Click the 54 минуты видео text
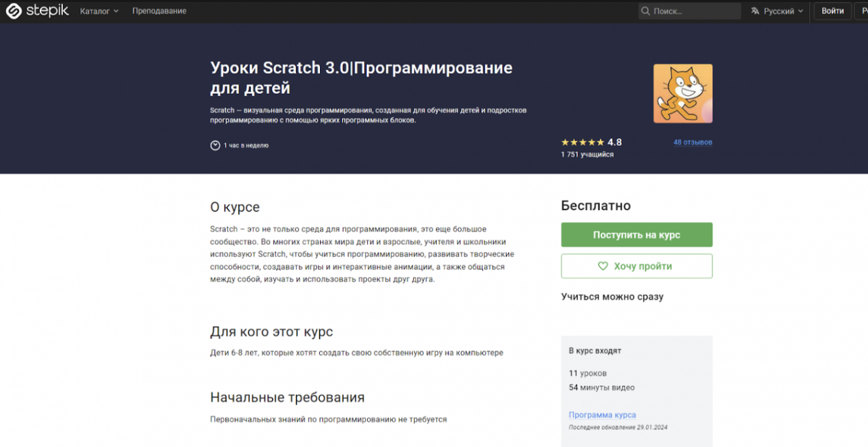The image size is (868, 447). tap(602, 388)
